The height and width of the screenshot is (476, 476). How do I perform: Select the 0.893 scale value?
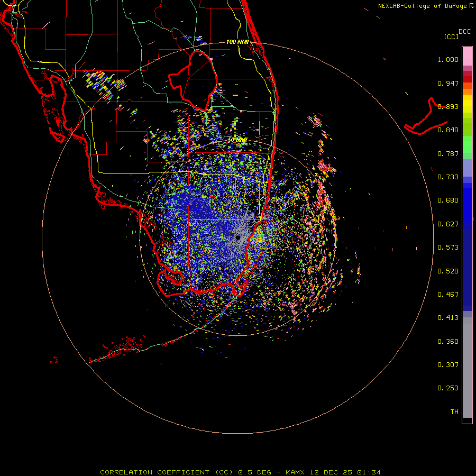coord(448,106)
